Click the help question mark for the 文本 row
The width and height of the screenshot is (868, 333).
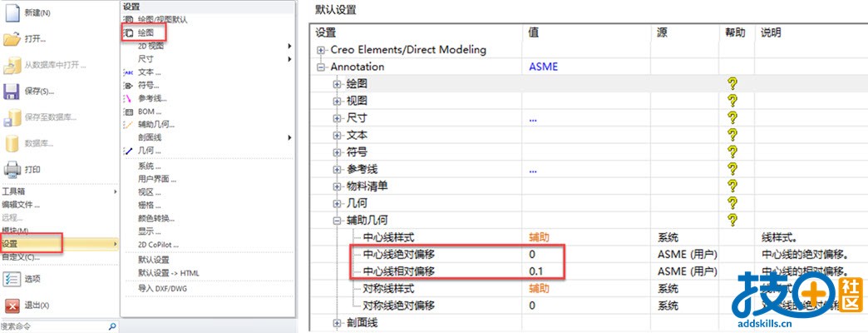click(x=732, y=135)
